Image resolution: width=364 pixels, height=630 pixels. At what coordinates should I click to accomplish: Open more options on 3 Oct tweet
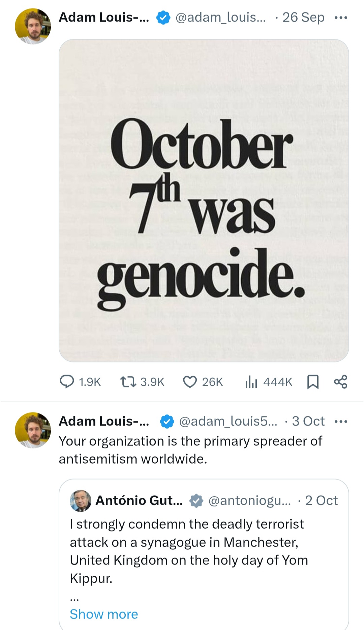click(341, 421)
